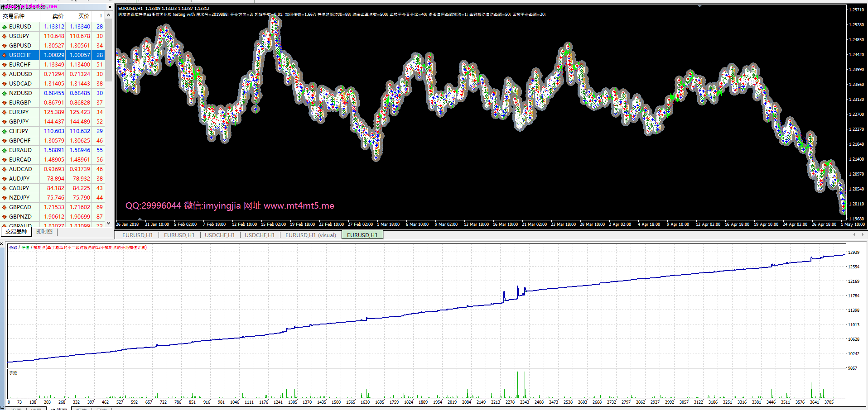
Task: Click Market Watch scrollbar up arrow
Action: [x=109, y=15]
